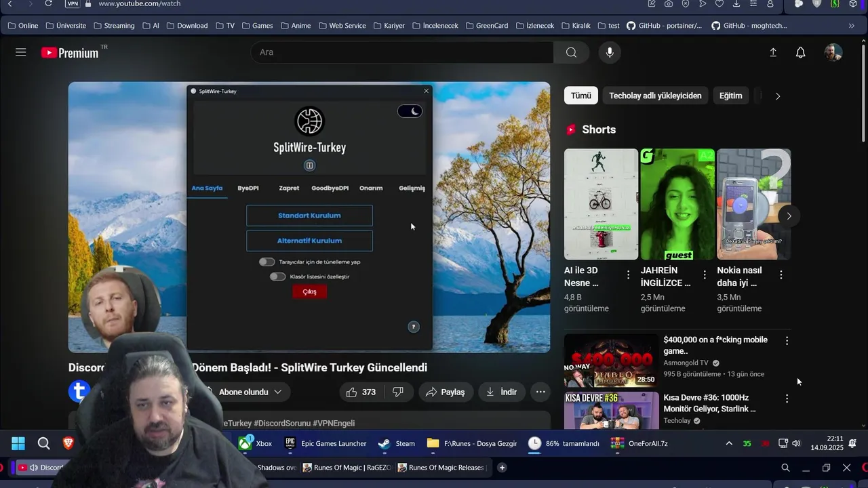Open the ByeDPI tab in SplitWire
The width and height of the screenshot is (868, 488).
(x=248, y=188)
